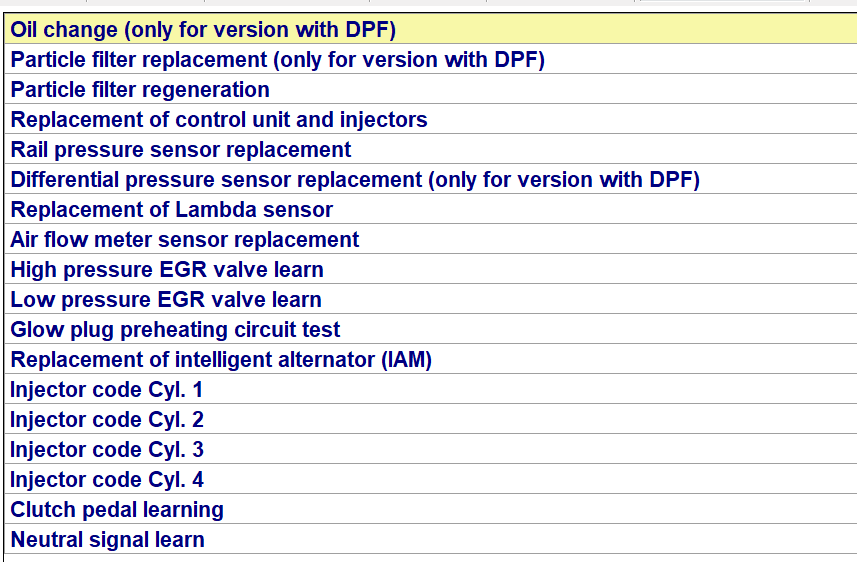Select High pressure EGR valve learn

pos(167,270)
